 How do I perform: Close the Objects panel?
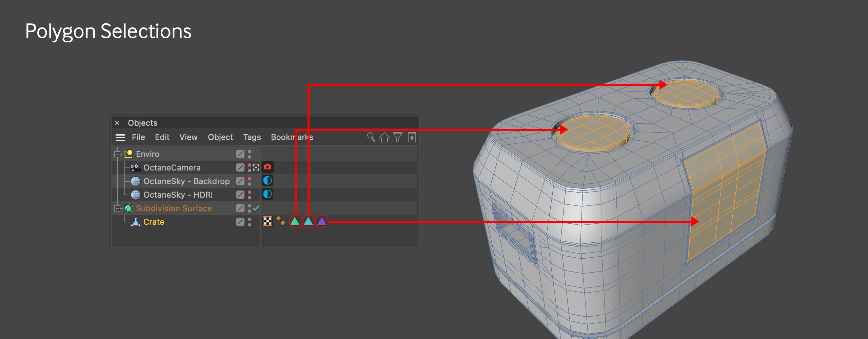[x=117, y=123]
